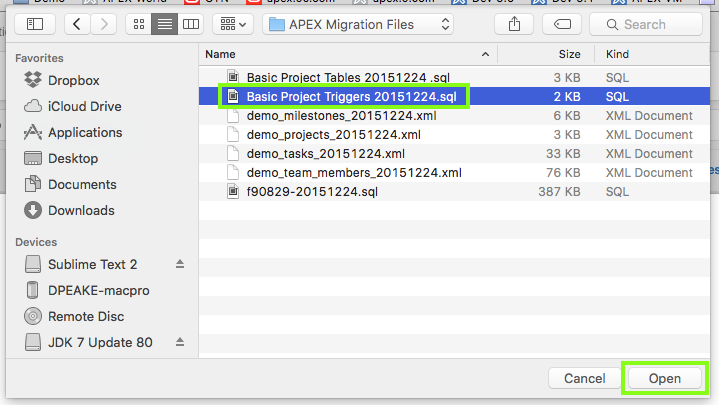Switch to icon grid view
The height and width of the screenshot is (405, 719).
pyautogui.click(x=138, y=24)
